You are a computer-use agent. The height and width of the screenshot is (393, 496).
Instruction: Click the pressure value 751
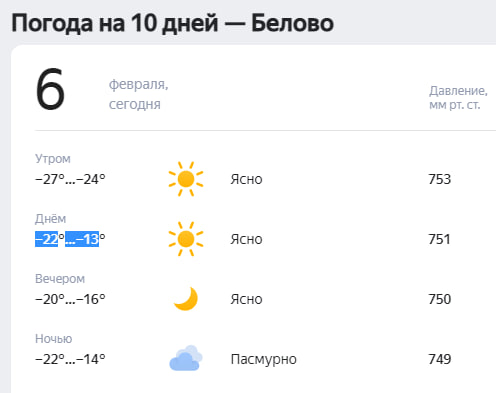(439, 239)
